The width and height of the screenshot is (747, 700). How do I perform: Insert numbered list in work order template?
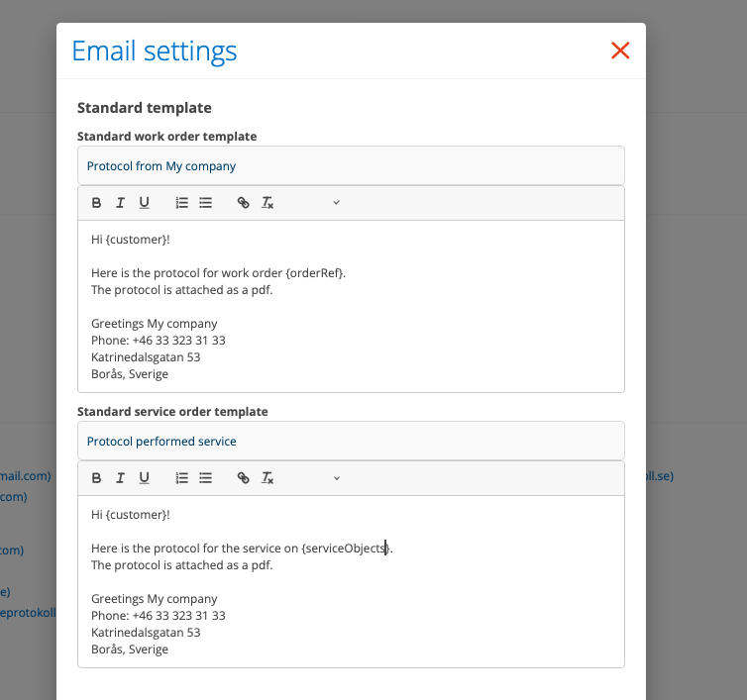(181, 203)
